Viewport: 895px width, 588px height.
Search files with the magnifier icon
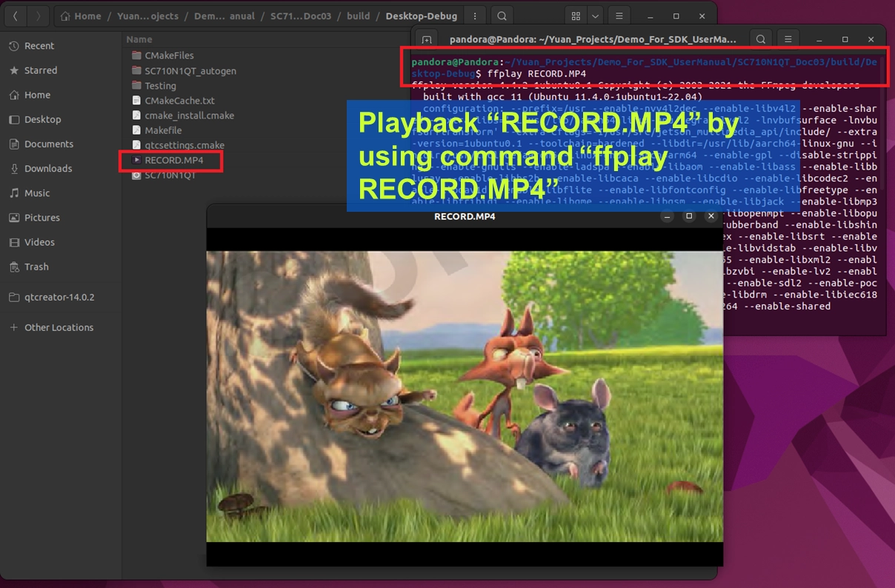pos(502,16)
